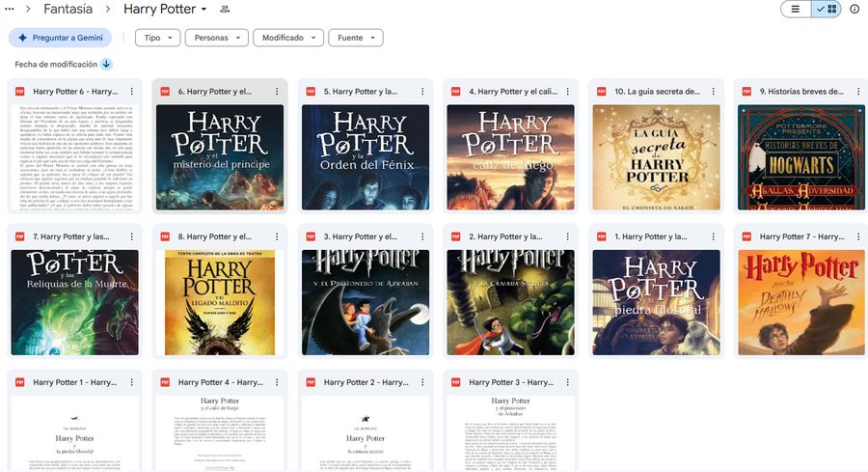
Task: Select the Deathly Hallows cover thumbnail
Action: [x=801, y=302]
